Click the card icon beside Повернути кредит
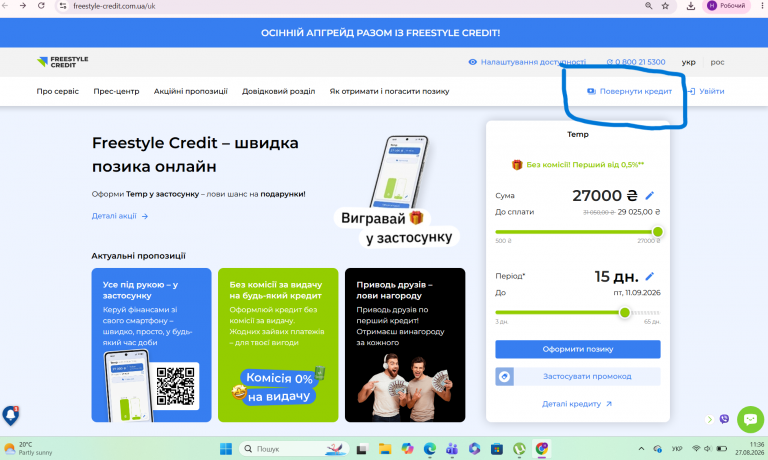 click(x=591, y=91)
